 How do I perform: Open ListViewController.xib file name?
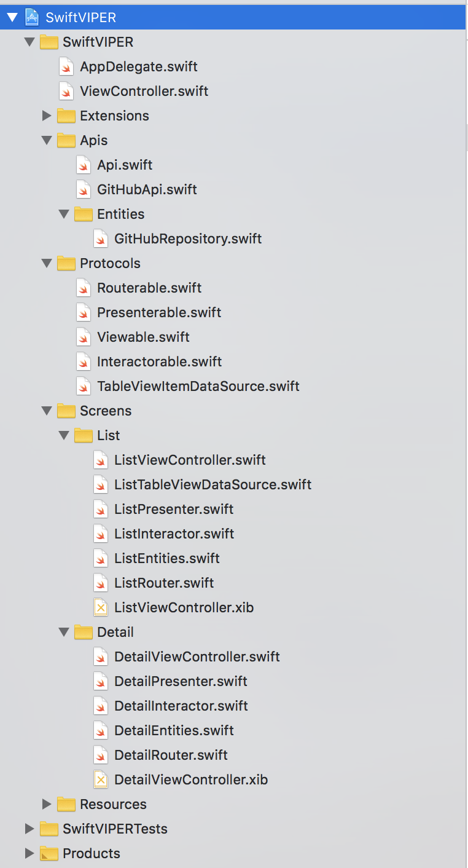(x=184, y=607)
